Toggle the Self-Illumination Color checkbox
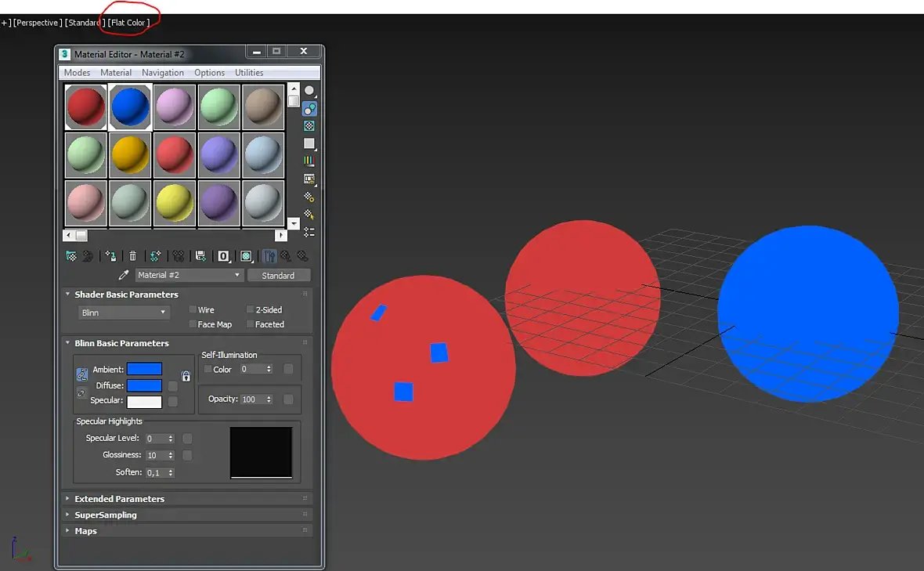This screenshot has height=571, width=924. 208,369
